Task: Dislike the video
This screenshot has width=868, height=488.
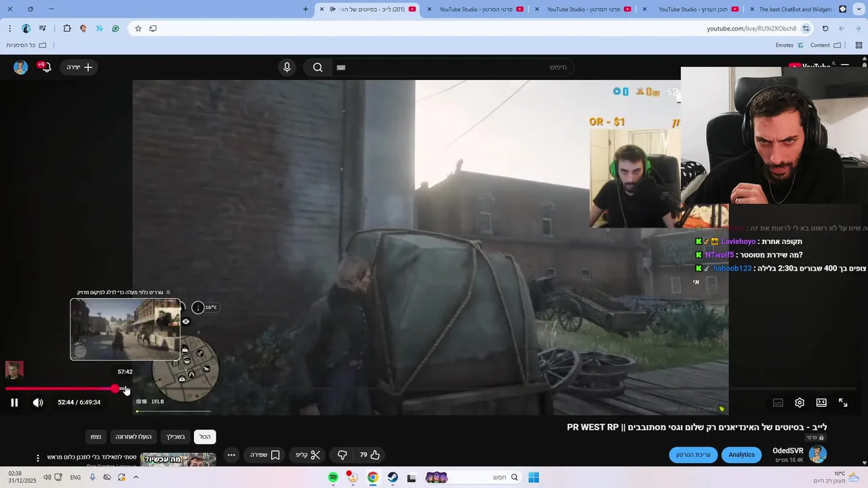Action: click(342, 455)
